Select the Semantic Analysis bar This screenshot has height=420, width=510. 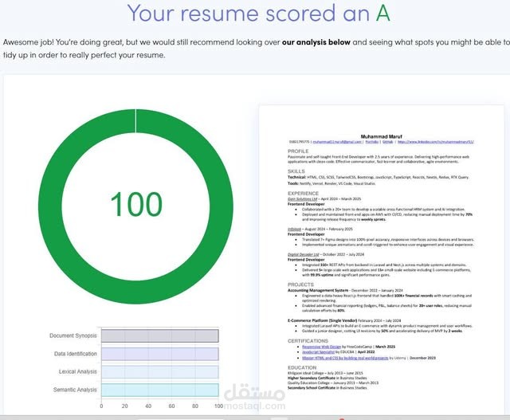coord(159,390)
